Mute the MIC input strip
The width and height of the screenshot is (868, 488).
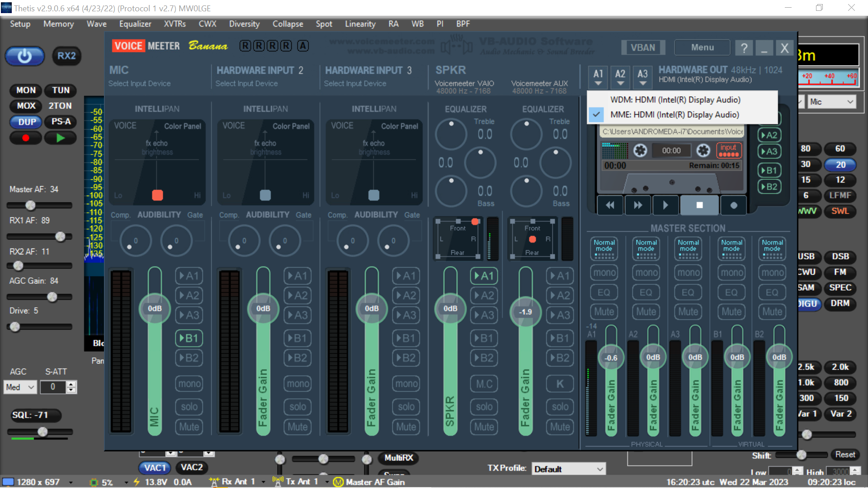click(189, 427)
